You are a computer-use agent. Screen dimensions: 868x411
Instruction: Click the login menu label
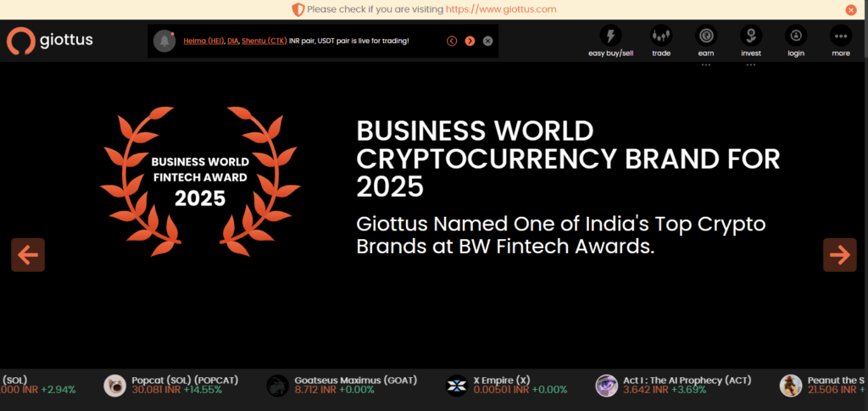point(795,53)
